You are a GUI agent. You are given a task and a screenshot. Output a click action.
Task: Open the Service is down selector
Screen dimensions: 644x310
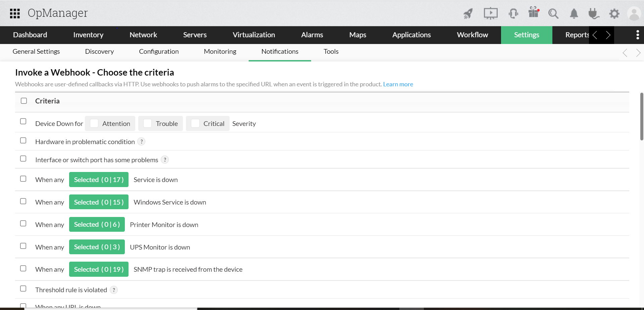[99, 179]
